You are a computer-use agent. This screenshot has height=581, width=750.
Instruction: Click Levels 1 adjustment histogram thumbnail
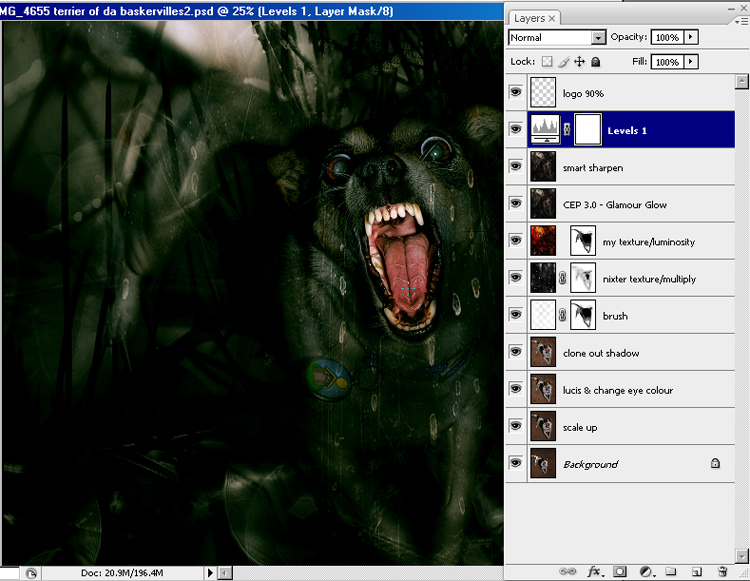(545, 130)
